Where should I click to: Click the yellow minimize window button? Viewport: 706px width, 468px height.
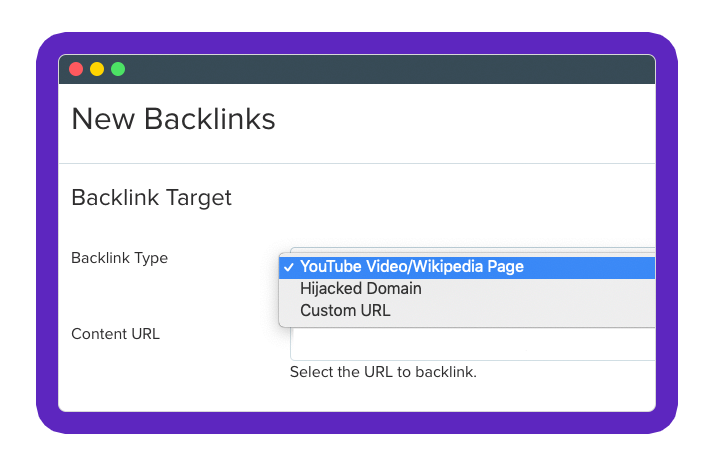(97, 69)
